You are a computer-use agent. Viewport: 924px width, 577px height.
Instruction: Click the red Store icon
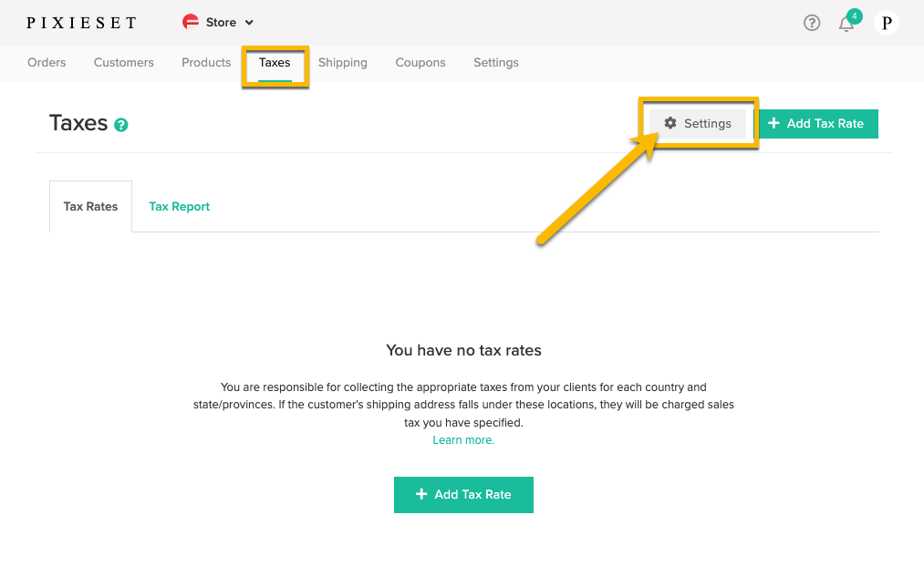191,23
